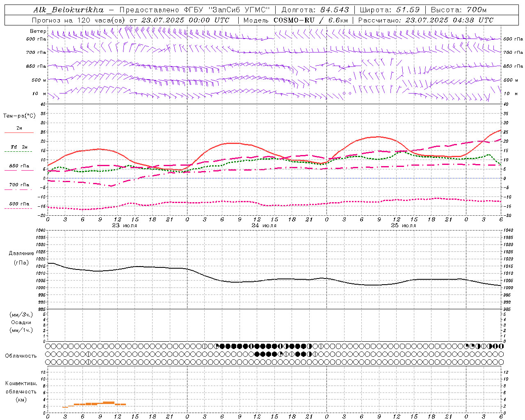This screenshot has height=420, width=525.
Task: Click the model name "Модель COSMO-RU / 6.6км"
Action: (x=295, y=20)
